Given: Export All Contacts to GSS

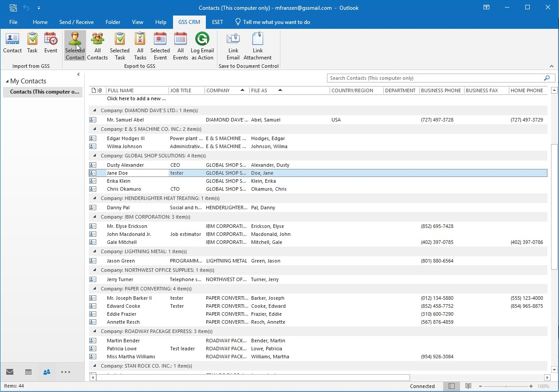Looking at the screenshot, I should (98, 46).
